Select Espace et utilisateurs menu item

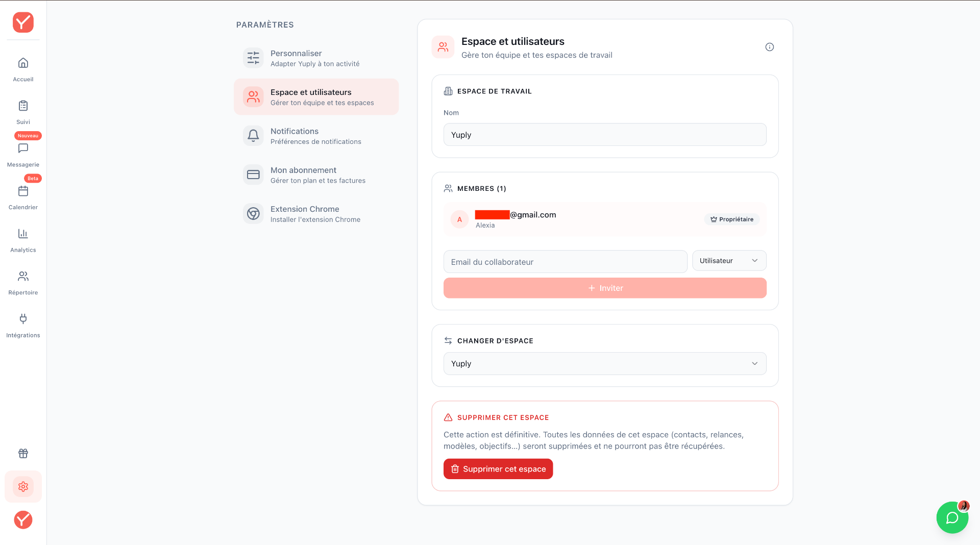click(316, 97)
